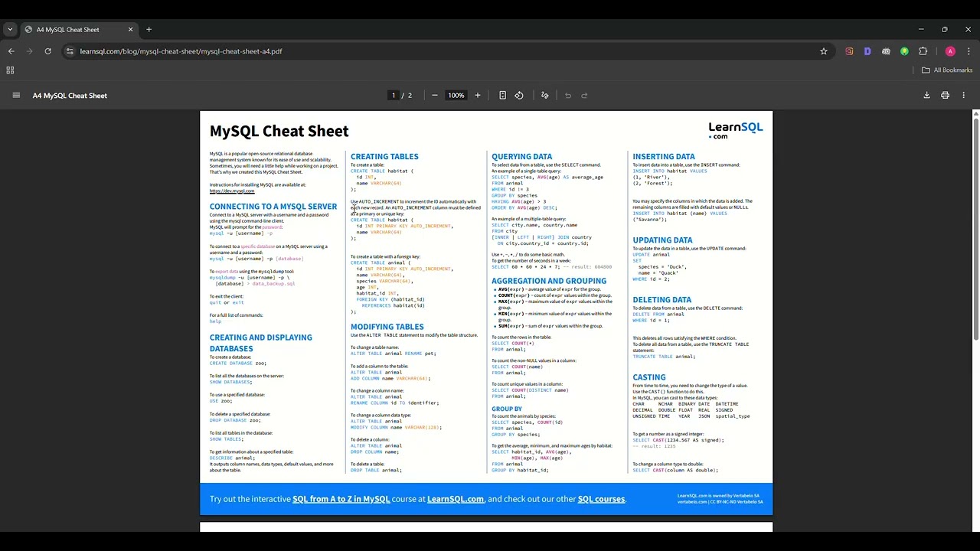
Task: Click the 'TRUNCATE TABLE animal;' code line
Action: pos(664,357)
